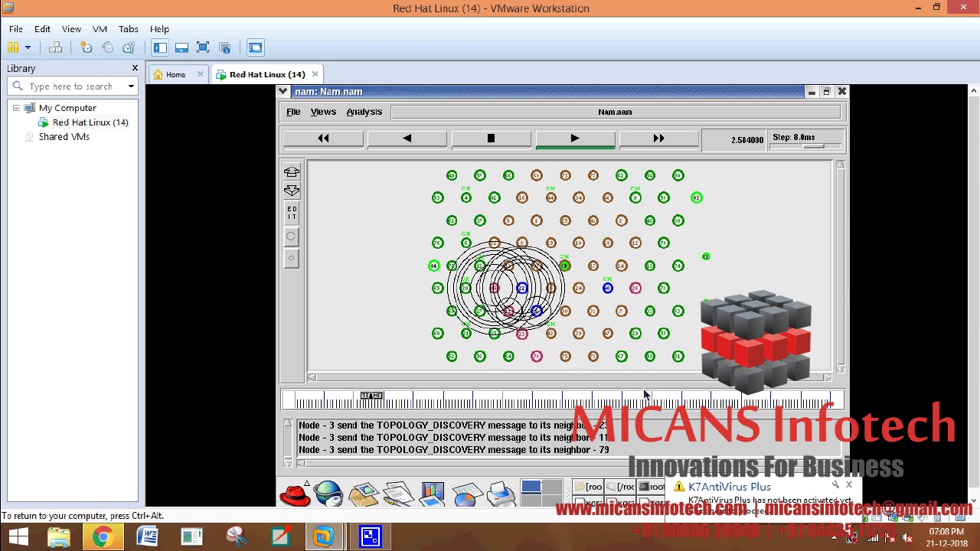
Task: Select the small circle node tool
Action: click(291, 258)
